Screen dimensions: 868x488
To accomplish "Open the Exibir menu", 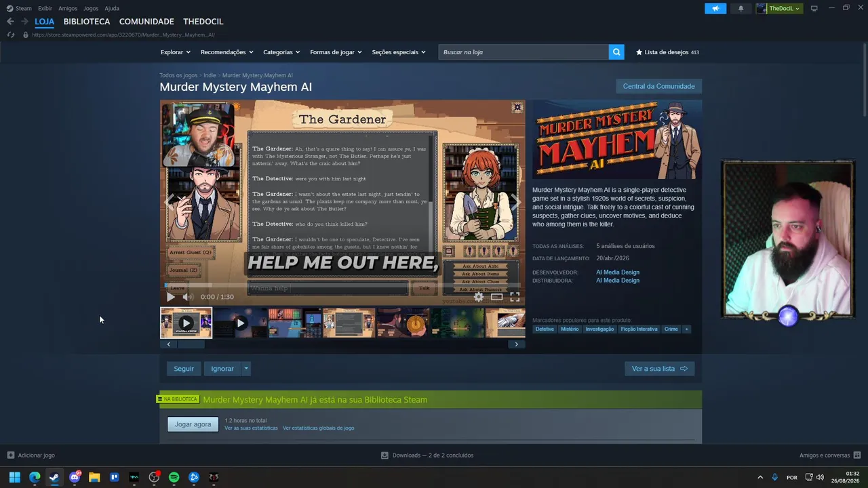I will pyautogui.click(x=45, y=8).
